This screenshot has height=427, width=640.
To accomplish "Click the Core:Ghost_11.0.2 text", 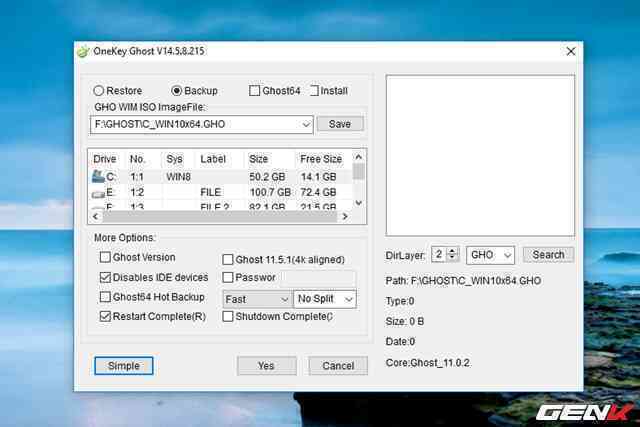I will point(427,363).
